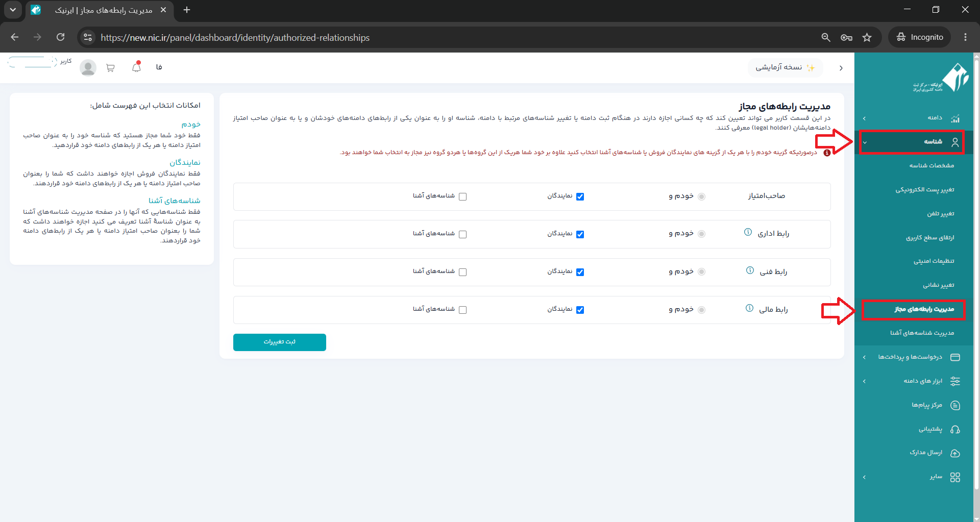The image size is (980, 522).
Task: Open ارتقای سطح کاربری menu item
Action: pos(930,237)
